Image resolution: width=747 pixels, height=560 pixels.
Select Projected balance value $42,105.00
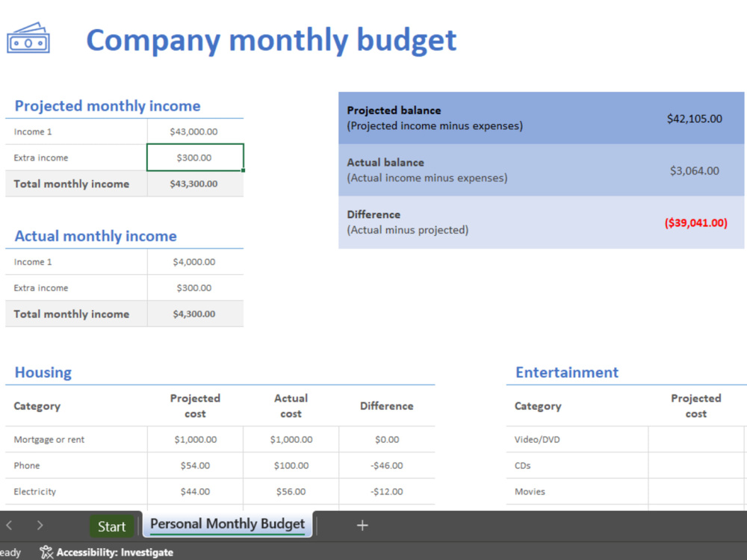[x=694, y=119]
